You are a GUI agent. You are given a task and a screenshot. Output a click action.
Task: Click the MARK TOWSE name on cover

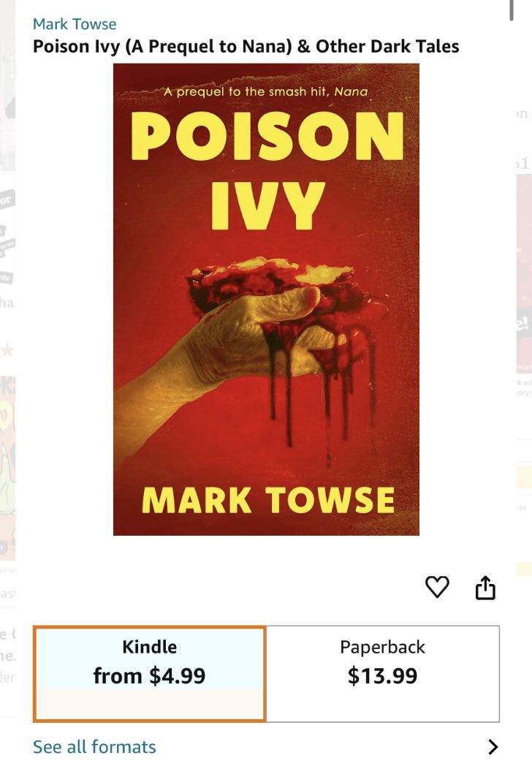(267, 500)
